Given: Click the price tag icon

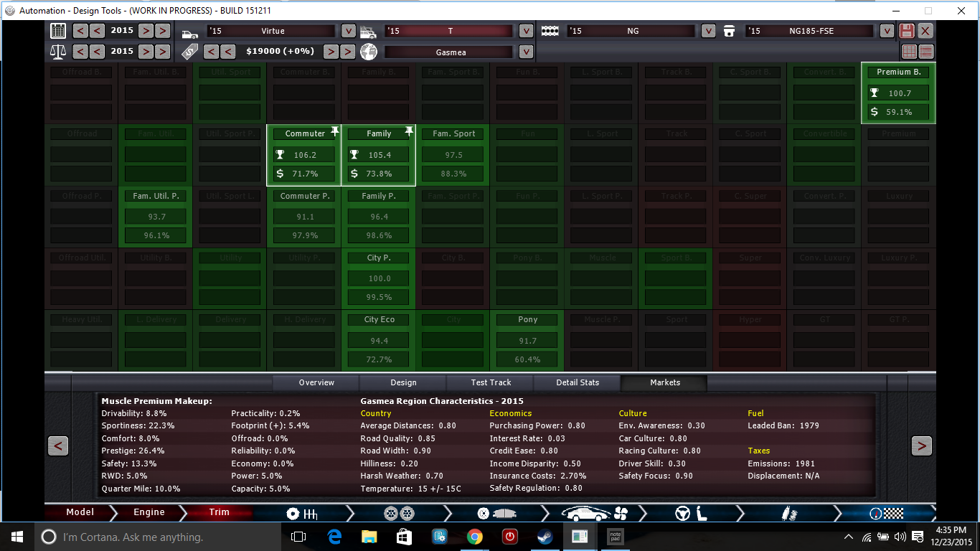Looking at the screenshot, I should coord(189,52).
